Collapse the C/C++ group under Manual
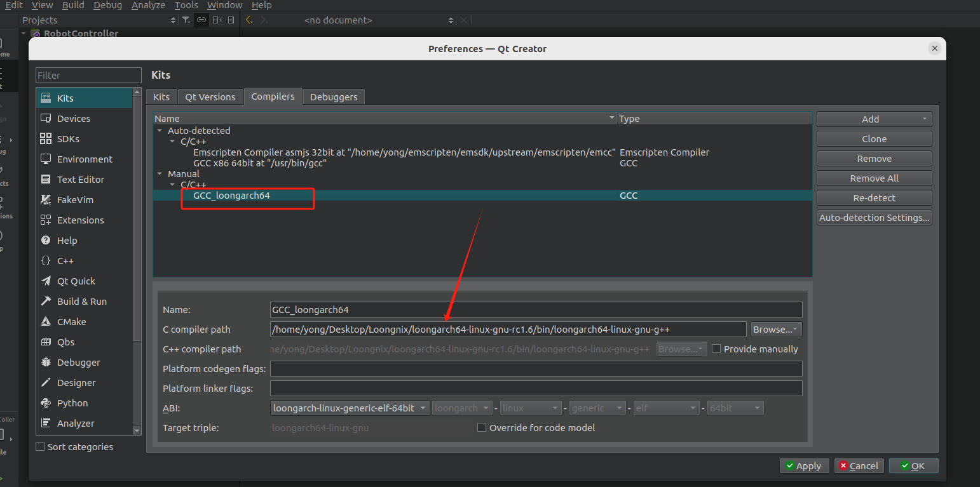Image resolution: width=980 pixels, height=487 pixels. tap(173, 185)
